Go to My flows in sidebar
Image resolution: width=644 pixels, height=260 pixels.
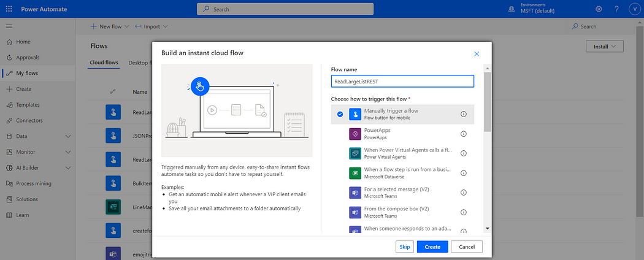pyautogui.click(x=38, y=74)
